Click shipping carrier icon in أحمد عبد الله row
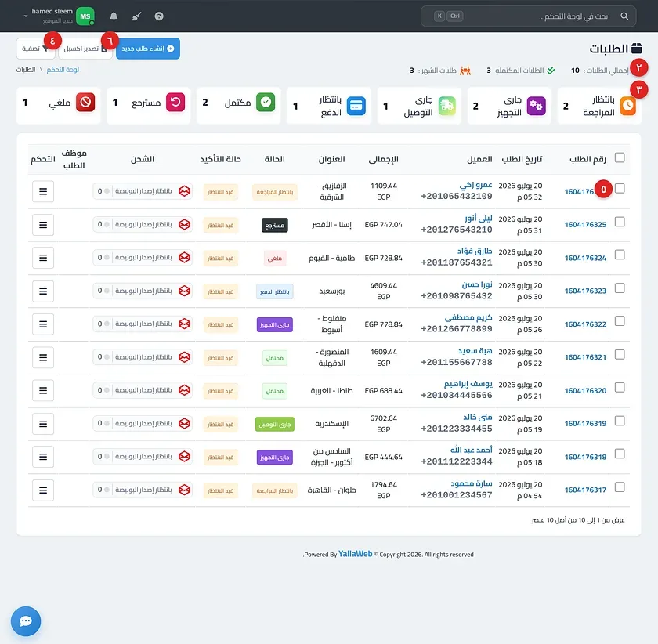Viewport: 658px width, 644px height. pyautogui.click(x=185, y=456)
